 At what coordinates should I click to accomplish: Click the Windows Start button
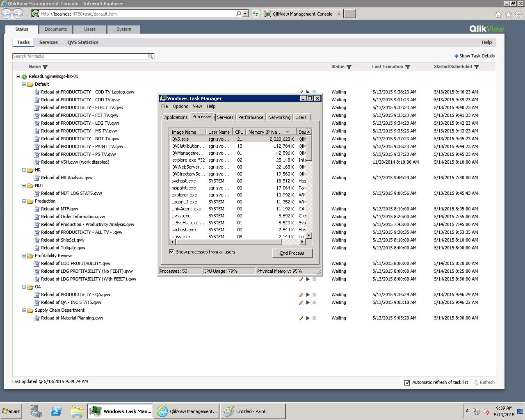[11, 411]
